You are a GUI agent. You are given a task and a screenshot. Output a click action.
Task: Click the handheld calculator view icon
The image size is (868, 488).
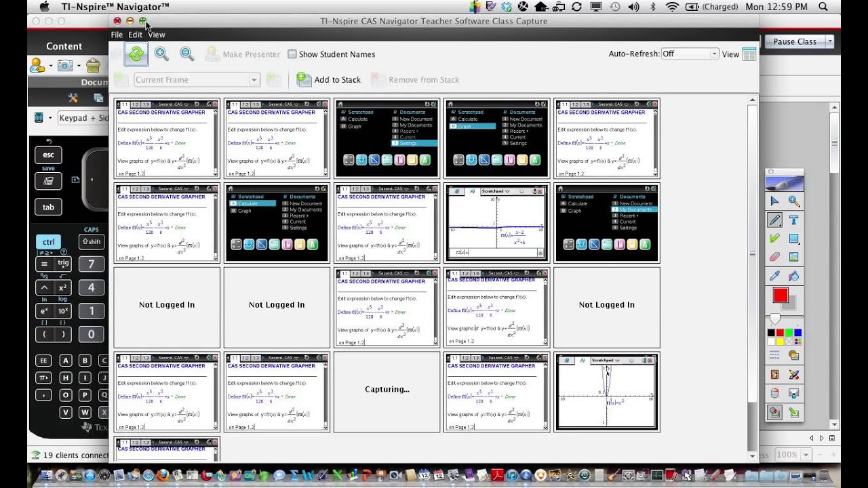[39, 118]
